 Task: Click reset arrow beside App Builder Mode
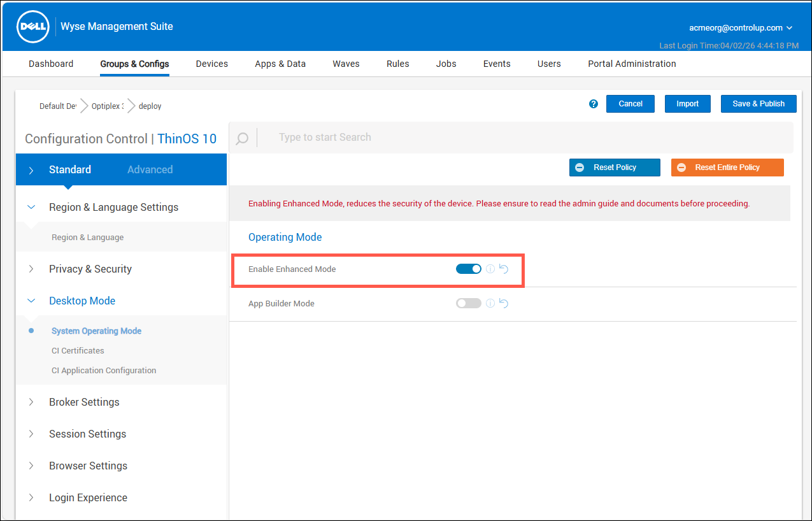(504, 304)
